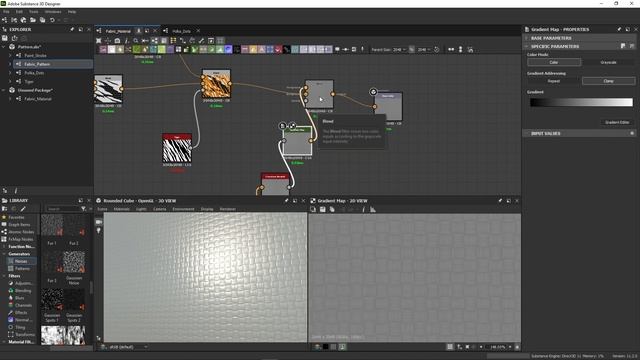Viewport: 640px width, 360px height.
Task: Click the light bulb icon in 3D View
Action: tap(99, 231)
